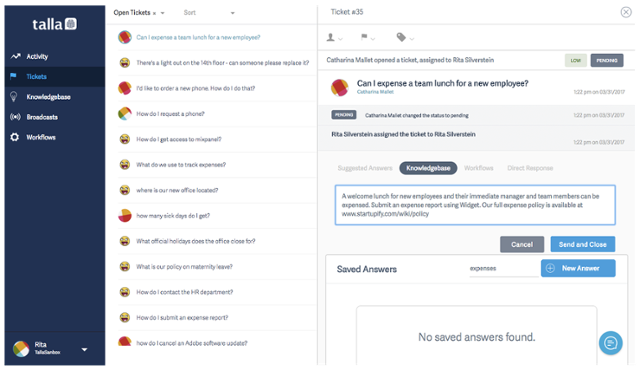Viewport: 640px width, 371px height.
Task: Open Workflows in the sidebar
Action: coord(41,137)
